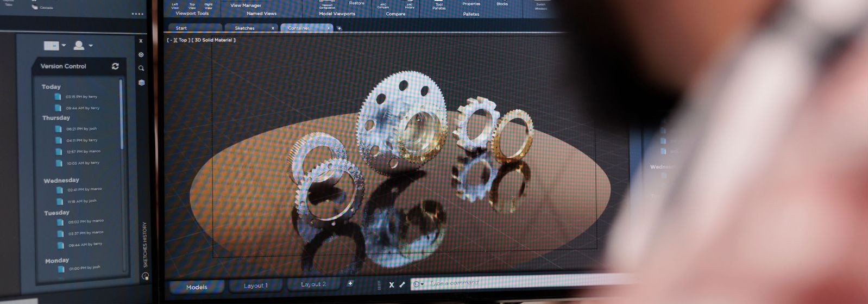This screenshot has width=868, height=304.
Task: Switch to the Models layout tab
Action: click(x=197, y=287)
